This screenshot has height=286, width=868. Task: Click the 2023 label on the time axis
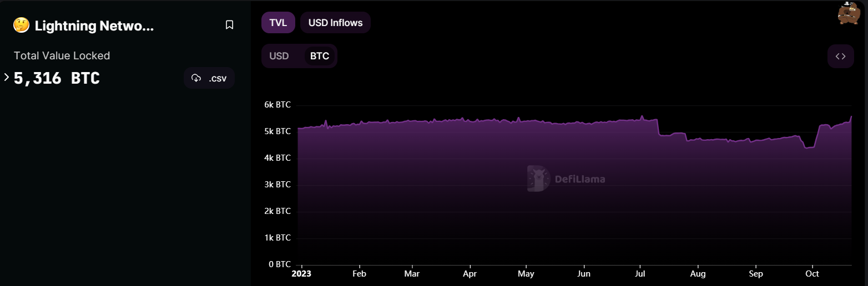tap(301, 274)
